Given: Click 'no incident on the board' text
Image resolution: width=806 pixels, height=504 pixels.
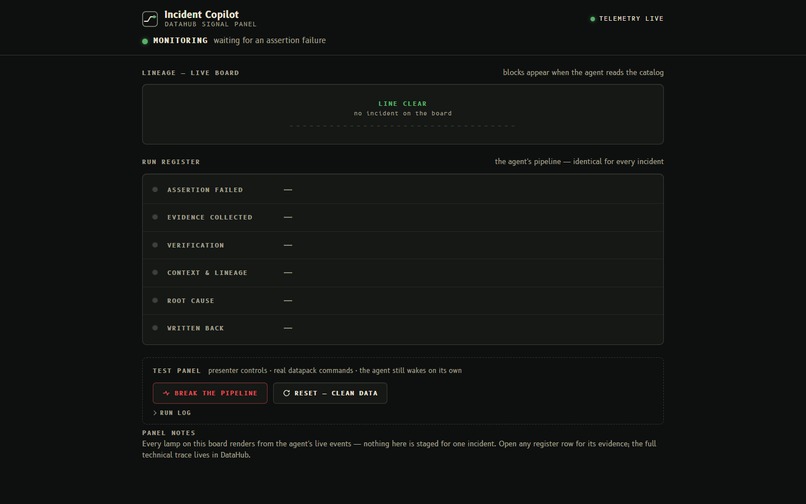Looking at the screenshot, I should pos(402,113).
